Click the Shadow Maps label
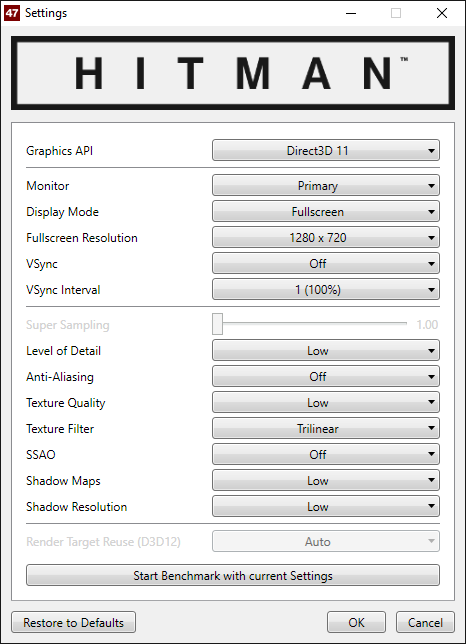 coord(63,481)
